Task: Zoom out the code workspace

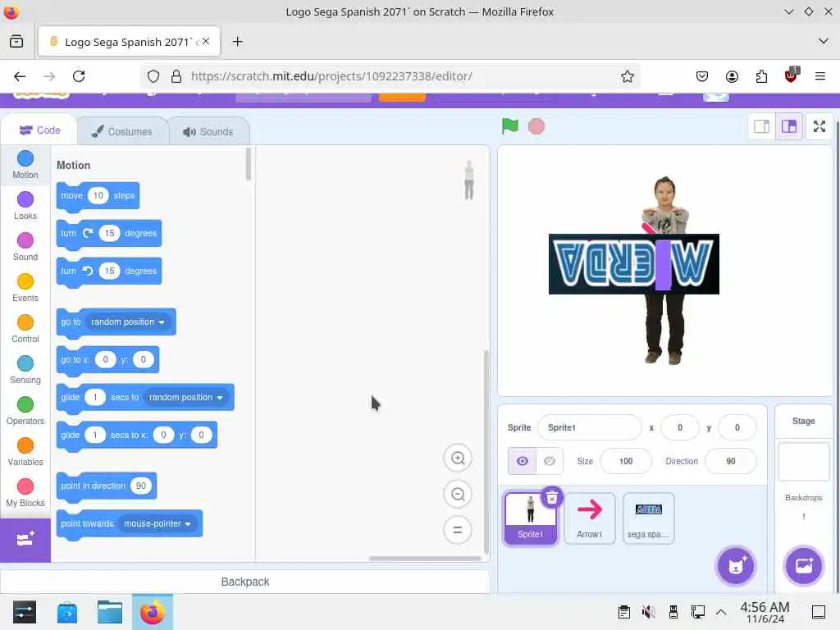Action: pyautogui.click(x=458, y=494)
